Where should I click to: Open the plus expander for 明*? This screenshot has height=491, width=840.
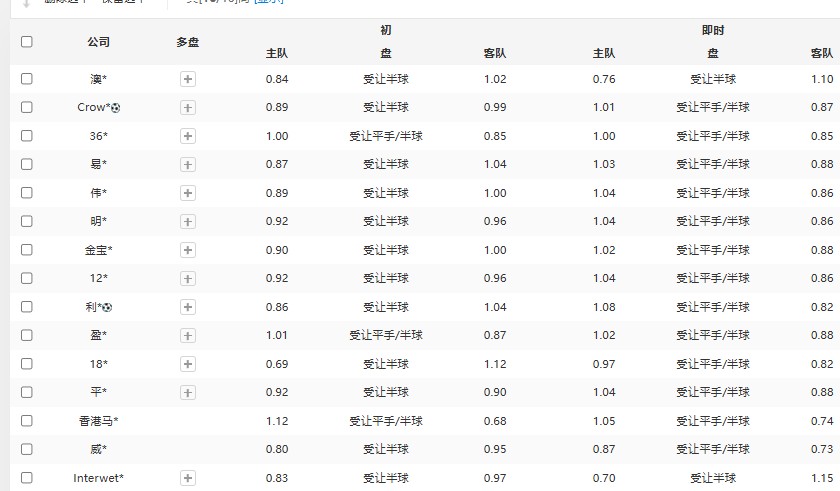pyautogui.click(x=188, y=222)
